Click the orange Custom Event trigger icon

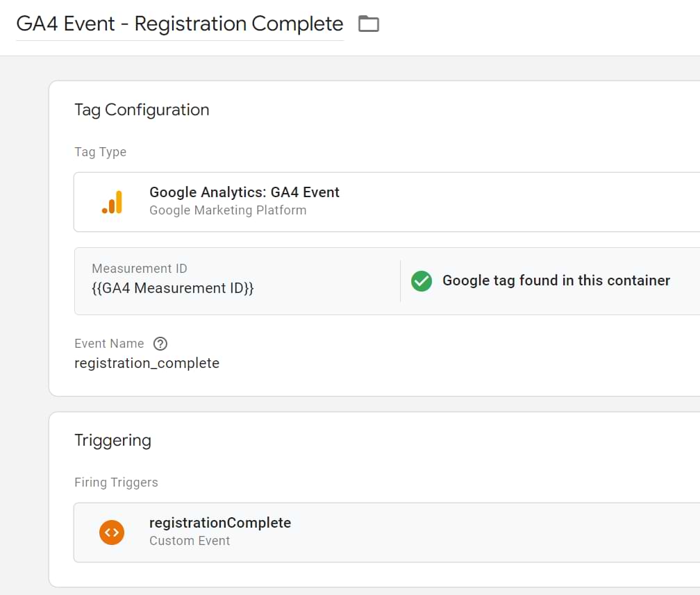pyautogui.click(x=112, y=533)
